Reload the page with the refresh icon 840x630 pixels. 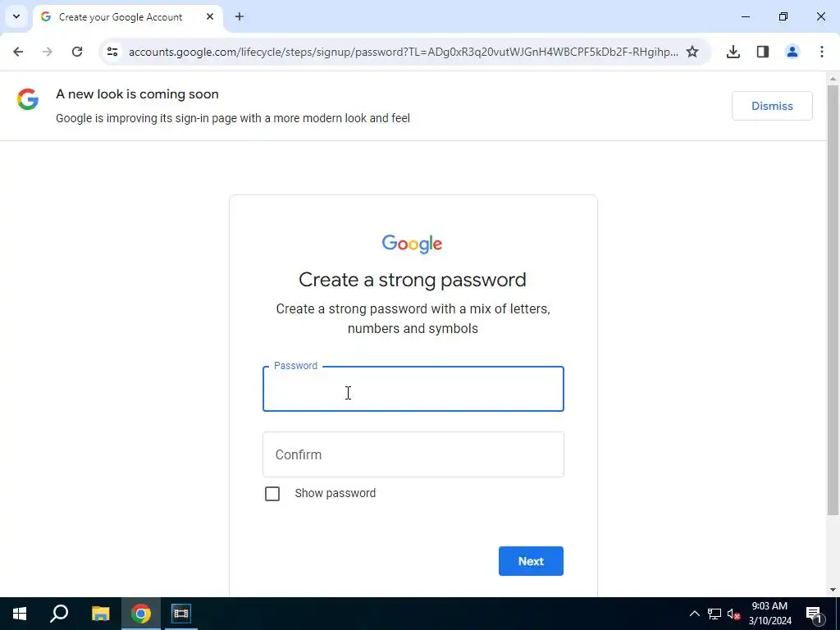coord(77,52)
